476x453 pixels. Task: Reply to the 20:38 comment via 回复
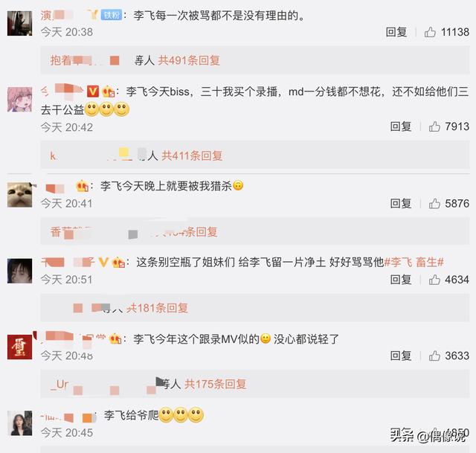tap(396, 32)
